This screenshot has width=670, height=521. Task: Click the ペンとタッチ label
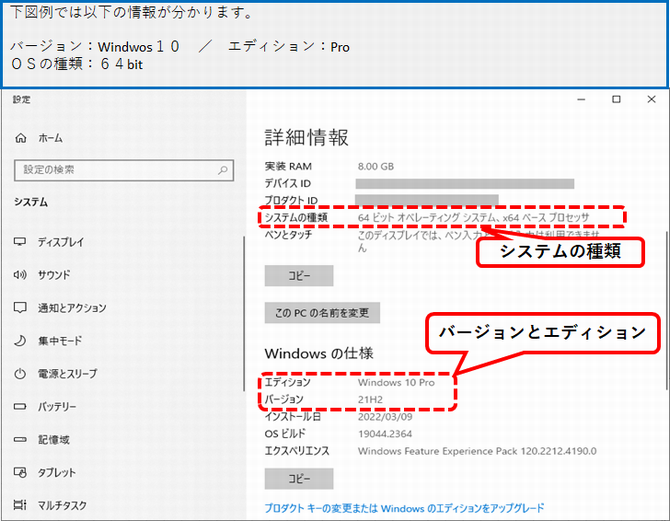tap(288, 235)
